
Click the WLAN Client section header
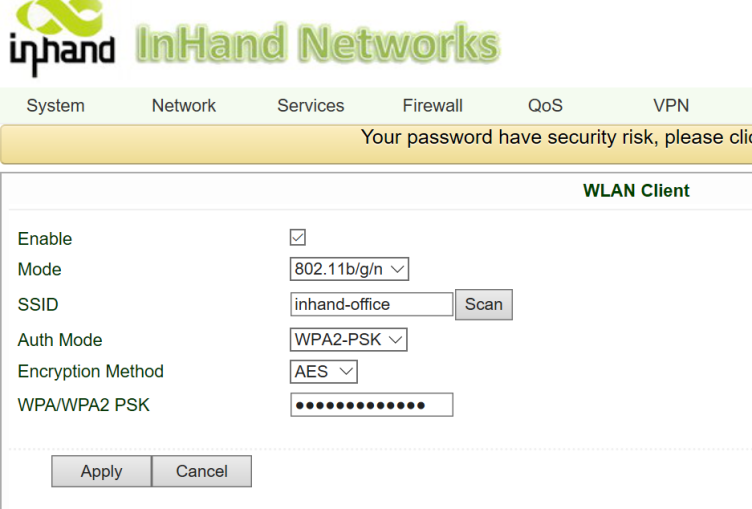pos(636,191)
